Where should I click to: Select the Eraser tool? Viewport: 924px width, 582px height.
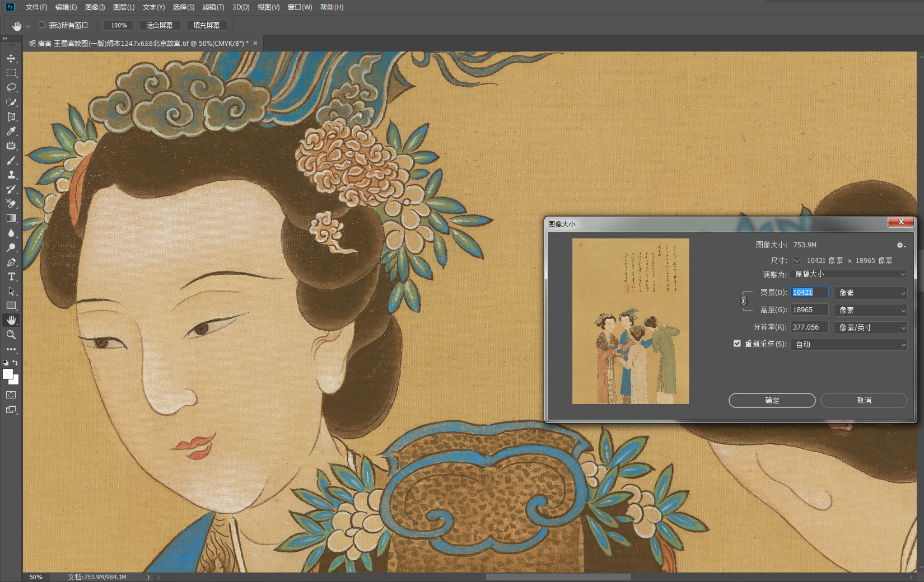11,204
